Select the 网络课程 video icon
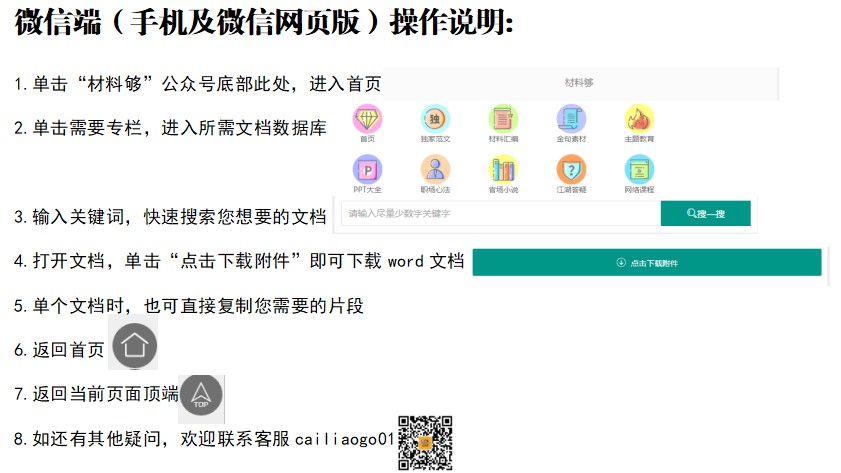Image resolution: width=841 pixels, height=473 pixels. coord(639,170)
